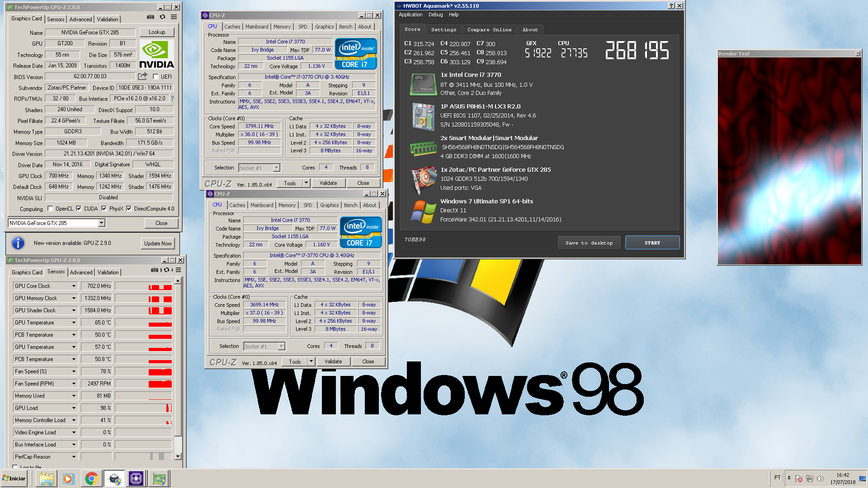Toggle the UEFI checkbox
Viewport: 868px width, 488px height.
tap(156, 77)
